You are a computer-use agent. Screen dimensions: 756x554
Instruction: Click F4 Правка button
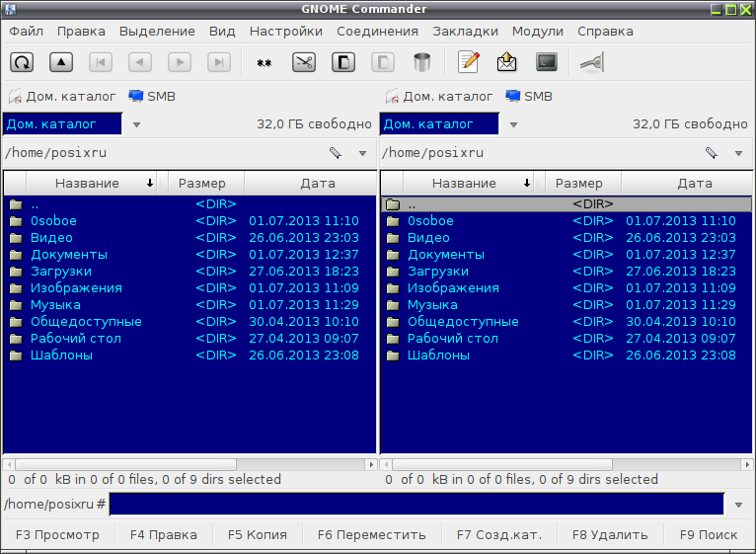[164, 534]
